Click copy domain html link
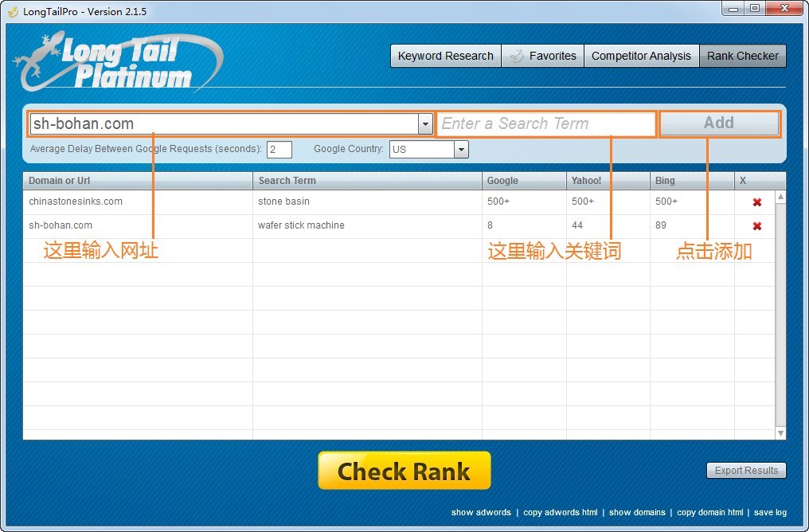 pyautogui.click(x=710, y=512)
